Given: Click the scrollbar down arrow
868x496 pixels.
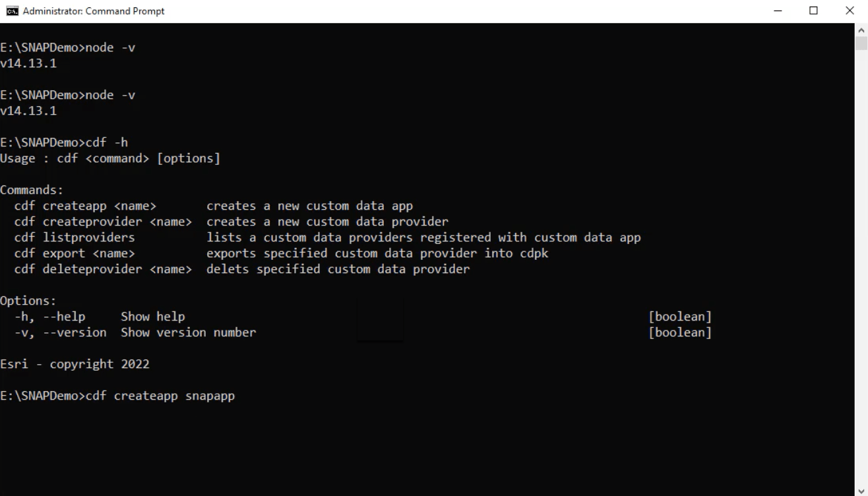Looking at the screenshot, I should 862,491.
